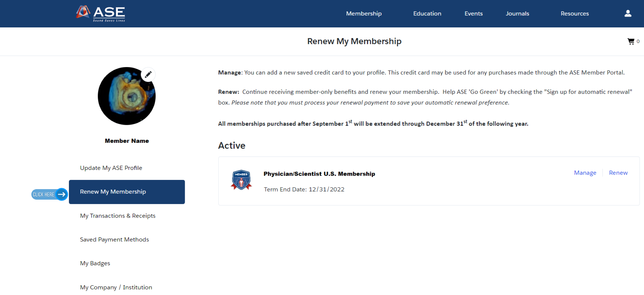This screenshot has height=295, width=644.
Task: Click the Renew My Membership page heading
Action: [x=354, y=41]
